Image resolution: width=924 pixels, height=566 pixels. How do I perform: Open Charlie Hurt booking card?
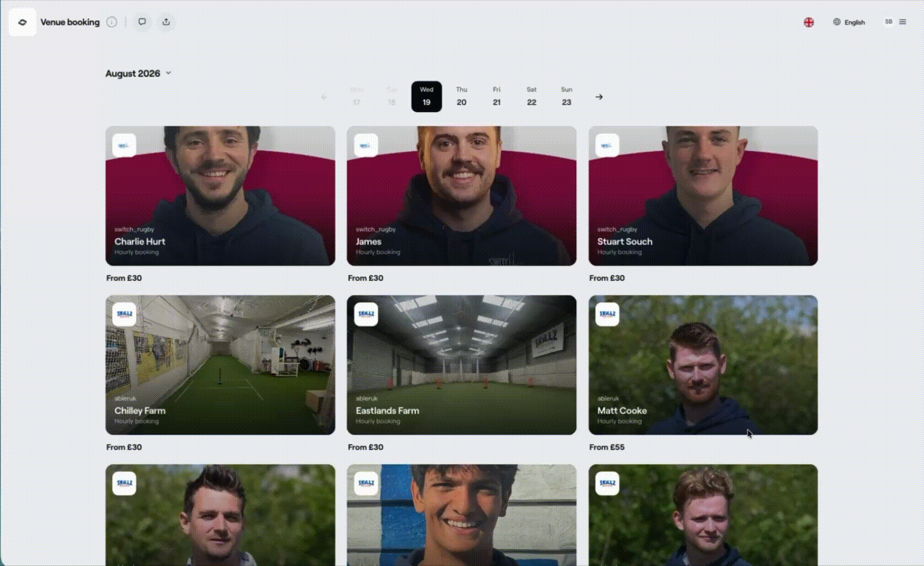point(220,196)
